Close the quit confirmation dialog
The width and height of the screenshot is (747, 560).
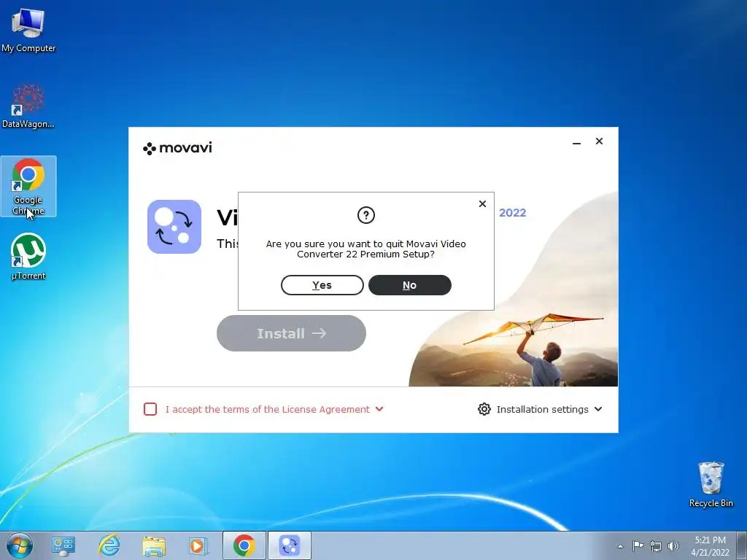coord(482,204)
